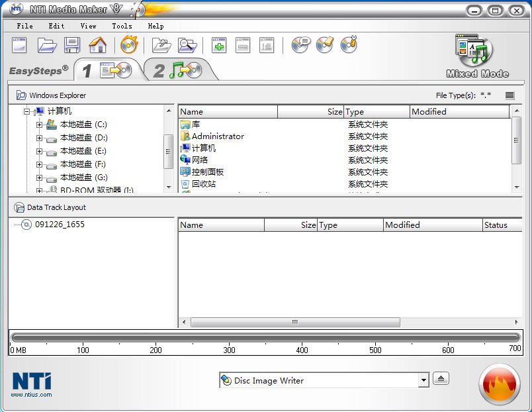Switch to EasySteps tab 1 data
The height and width of the screenshot is (412, 532).
pos(108,70)
